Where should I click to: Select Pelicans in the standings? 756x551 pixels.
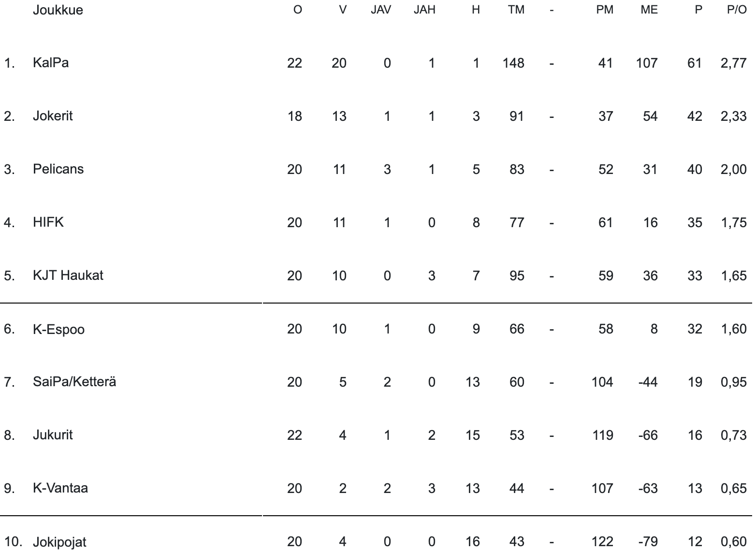pyautogui.click(x=58, y=169)
